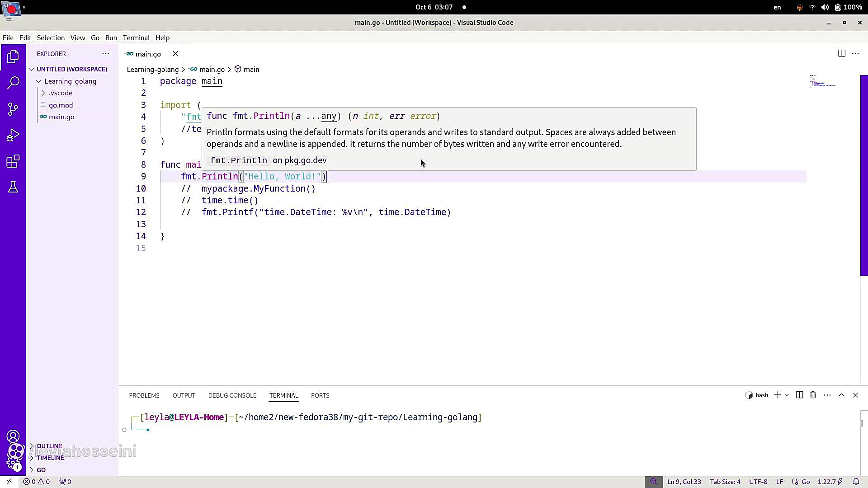Click the zoom magnifier in status bar

pos(654,482)
